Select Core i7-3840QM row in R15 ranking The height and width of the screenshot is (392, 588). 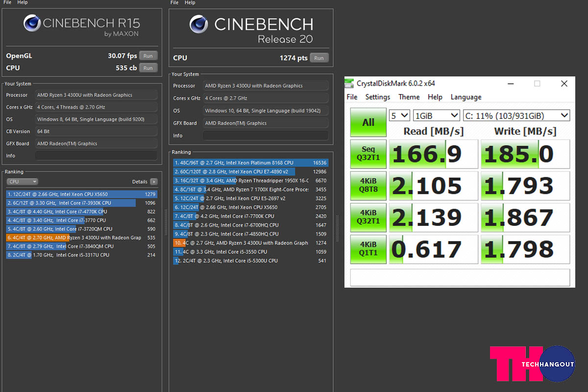coord(82,246)
